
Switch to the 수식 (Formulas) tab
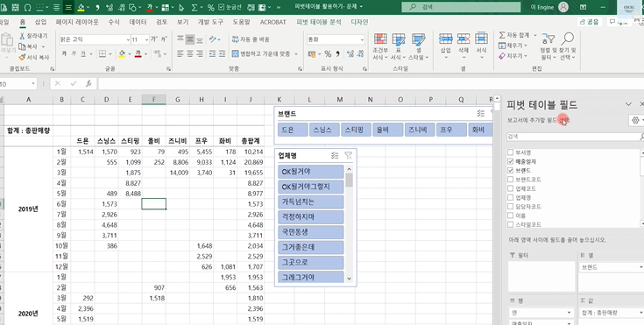tap(114, 22)
